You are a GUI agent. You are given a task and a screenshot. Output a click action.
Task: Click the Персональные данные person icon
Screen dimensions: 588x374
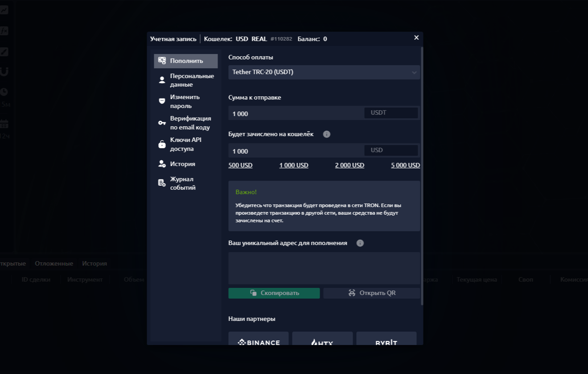click(162, 80)
